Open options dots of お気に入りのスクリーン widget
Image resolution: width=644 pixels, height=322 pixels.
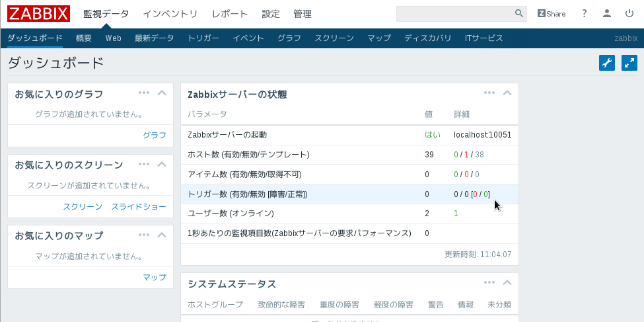(x=144, y=164)
